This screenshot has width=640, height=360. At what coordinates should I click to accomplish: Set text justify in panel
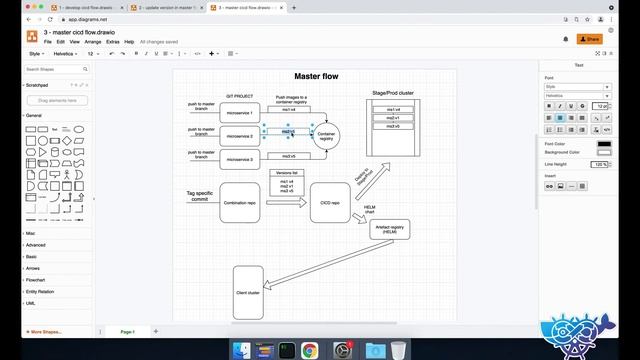(582, 118)
